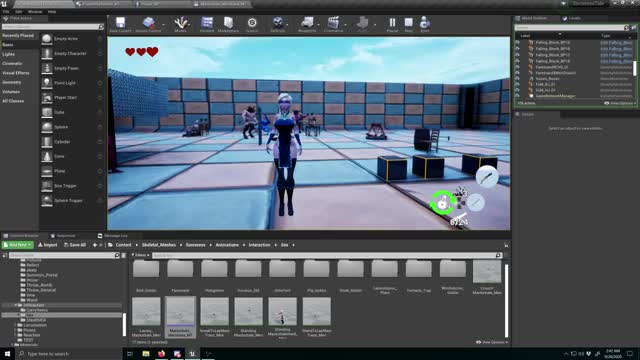Expand the Locomotion folder in the tree
This screenshot has height=360, width=640.
tap(16, 325)
